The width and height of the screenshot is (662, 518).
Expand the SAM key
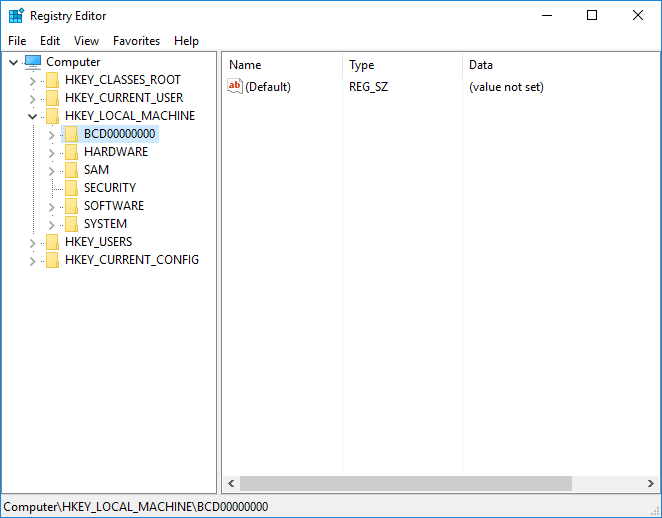click(52, 171)
